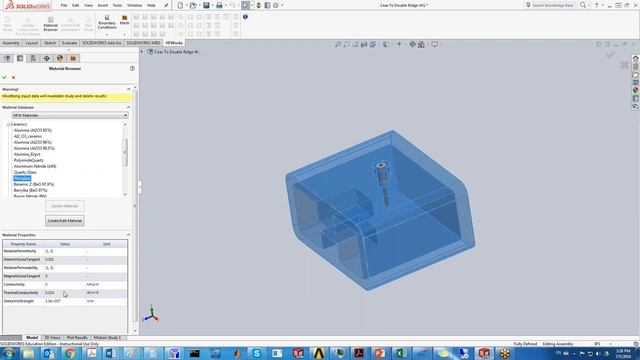Cancel Material Browser with the red X

point(13,77)
